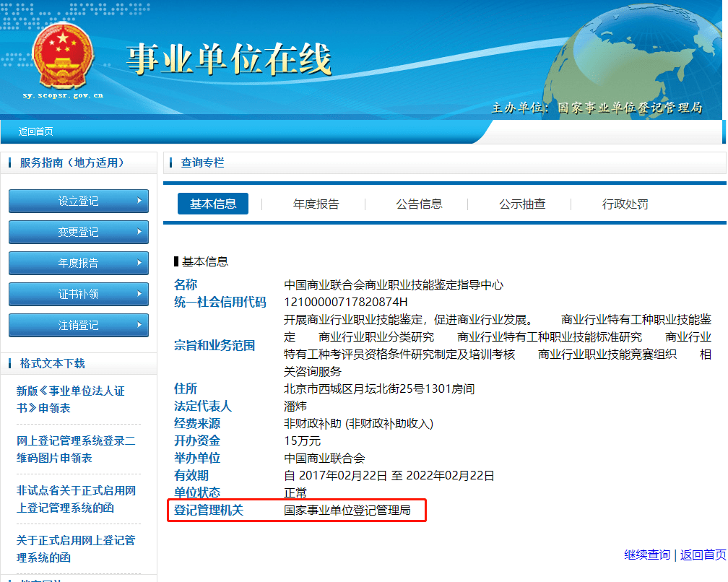Switch to the 年度报告 tab
Screen dimensions: 728x582
coord(316,204)
